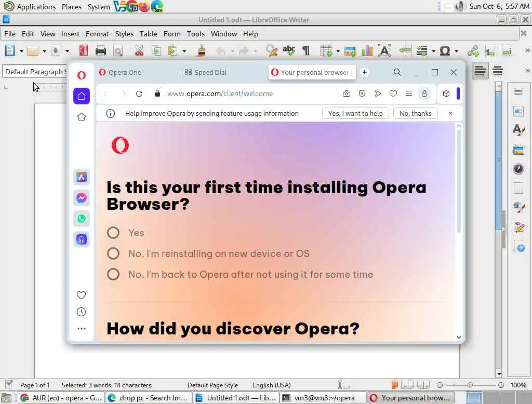Toggle book view layout in status bar
The height and width of the screenshot is (404, 532).
(423, 385)
